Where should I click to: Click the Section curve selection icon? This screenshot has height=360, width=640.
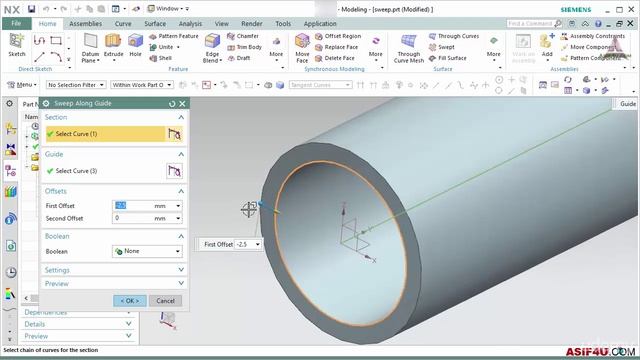[x=174, y=134]
